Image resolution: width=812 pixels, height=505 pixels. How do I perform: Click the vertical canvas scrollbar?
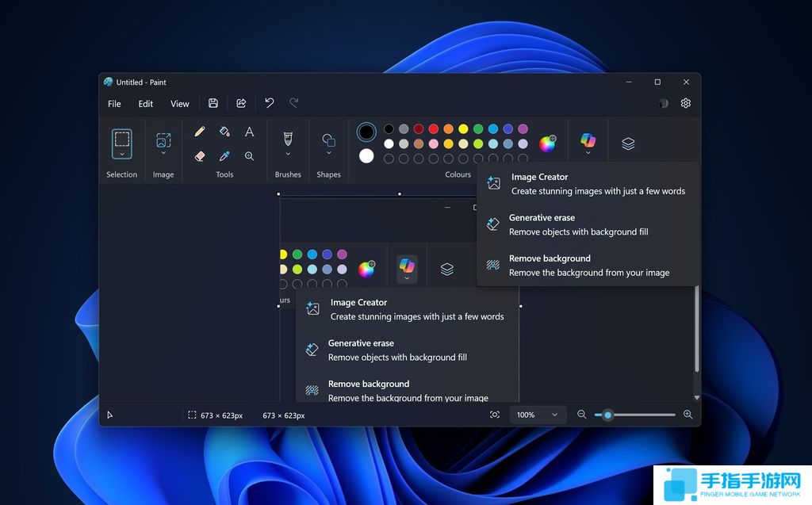pos(697,329)
